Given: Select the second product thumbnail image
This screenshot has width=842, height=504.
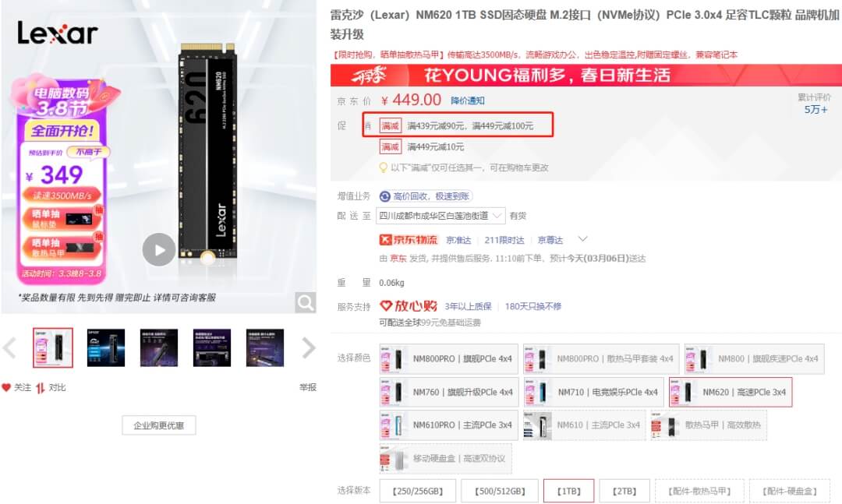Looking at the screenshot, I should [x=106, y=347].
